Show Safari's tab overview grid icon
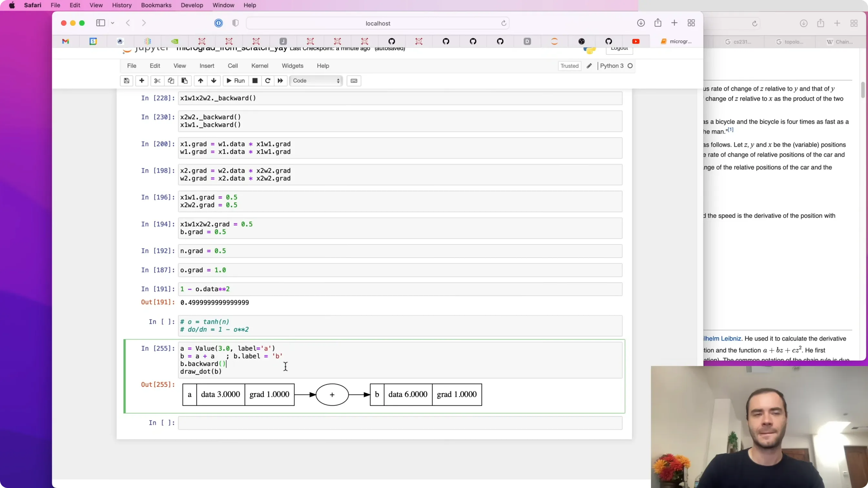The width and height of the screenshot is (868, 488). click(x=691, y=23)
